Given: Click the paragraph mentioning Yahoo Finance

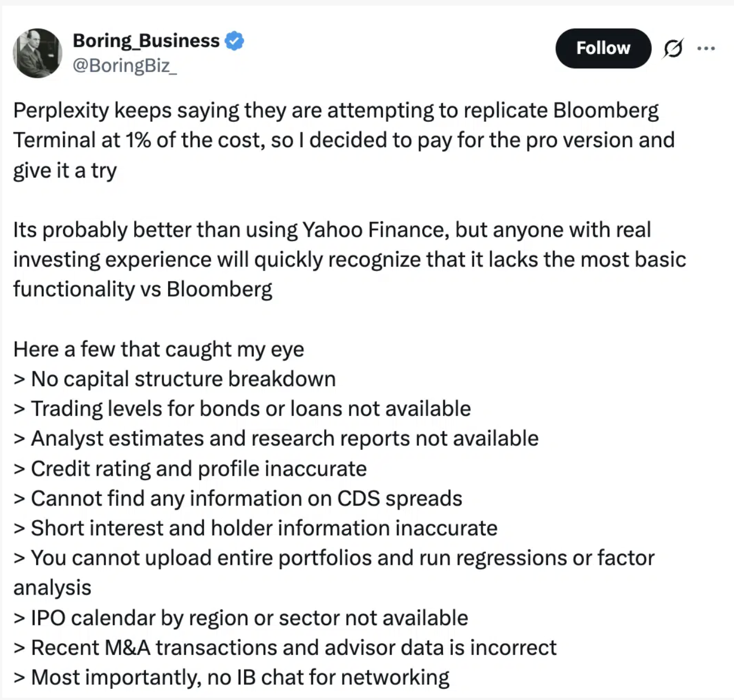Looking at the screenshot, I should [350, 260].
